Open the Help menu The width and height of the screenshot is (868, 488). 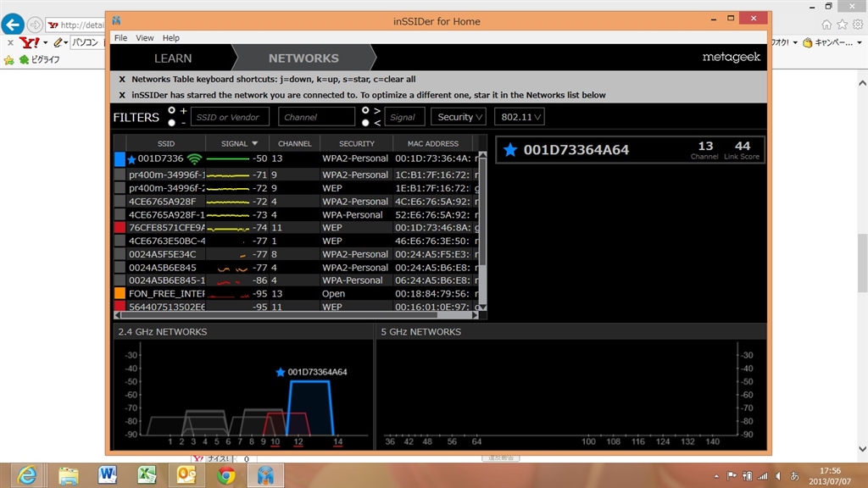(171, 37)
